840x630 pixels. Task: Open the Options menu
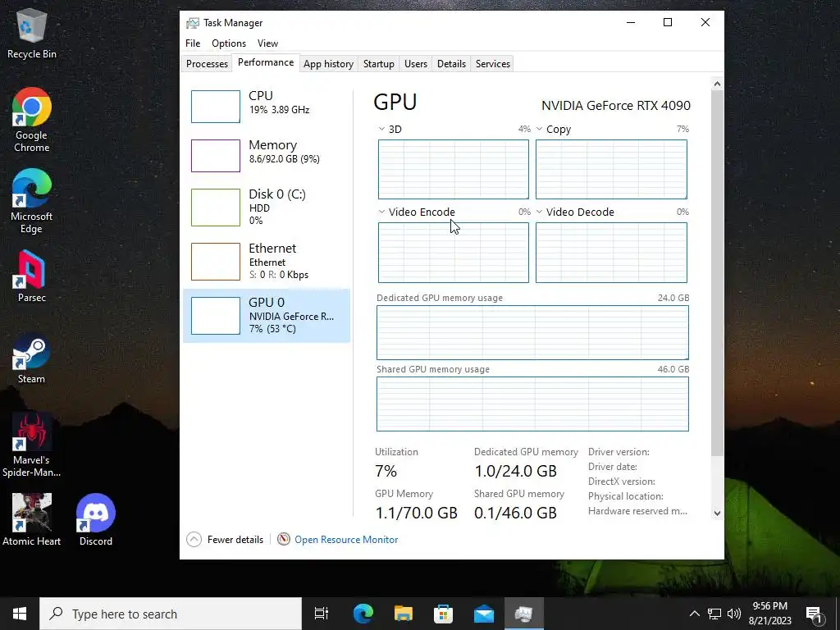click(229, 43)
